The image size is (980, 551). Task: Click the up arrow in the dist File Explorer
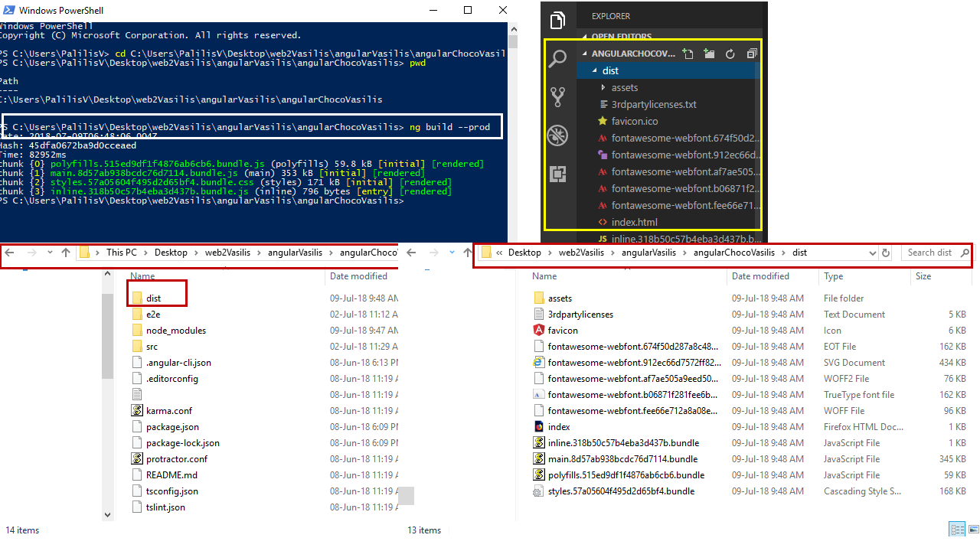click(x=467, y=253)
